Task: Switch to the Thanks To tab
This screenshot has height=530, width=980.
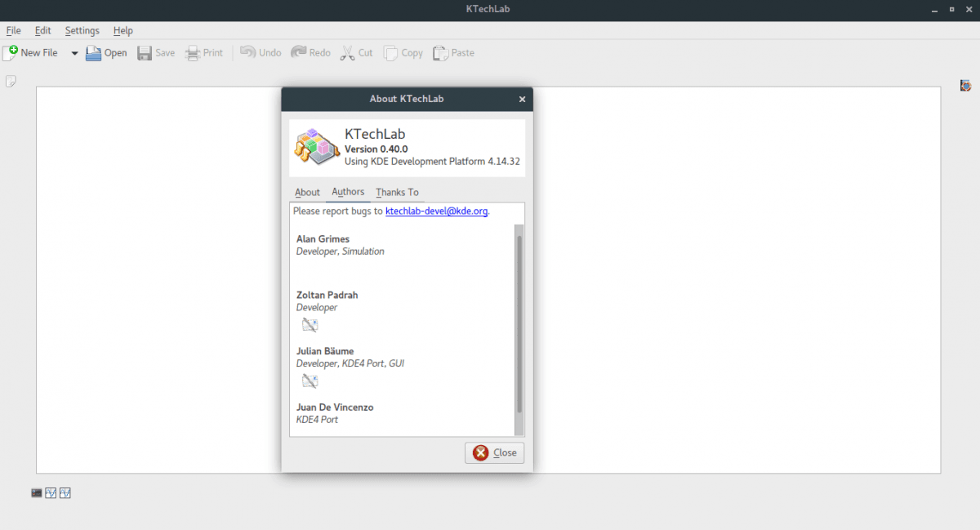Action: [x=398, y=192]
